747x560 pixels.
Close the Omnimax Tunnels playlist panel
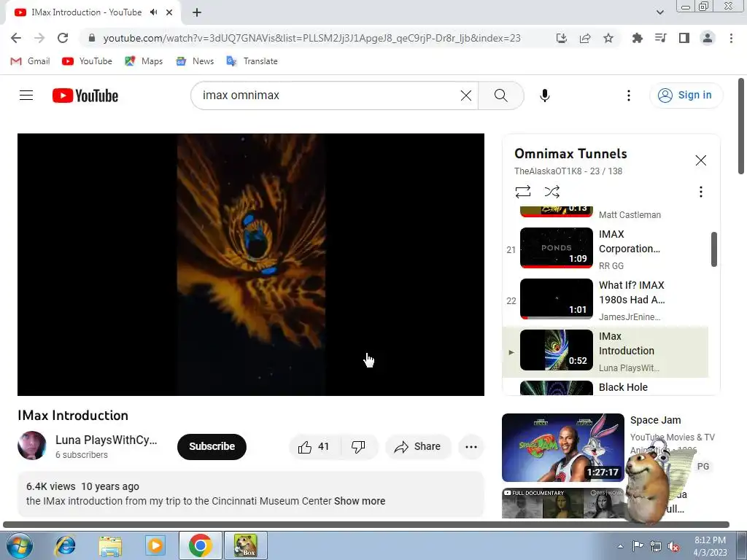[700, 160]
